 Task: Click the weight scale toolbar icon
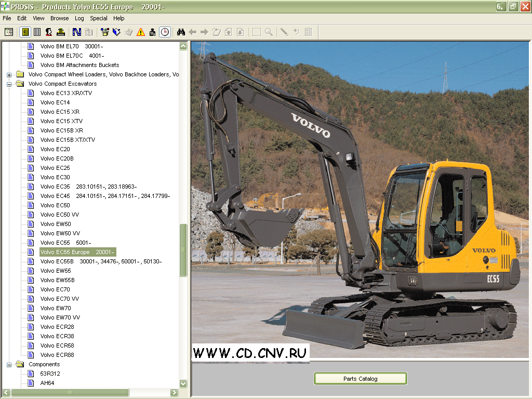(x=153, y=32)
